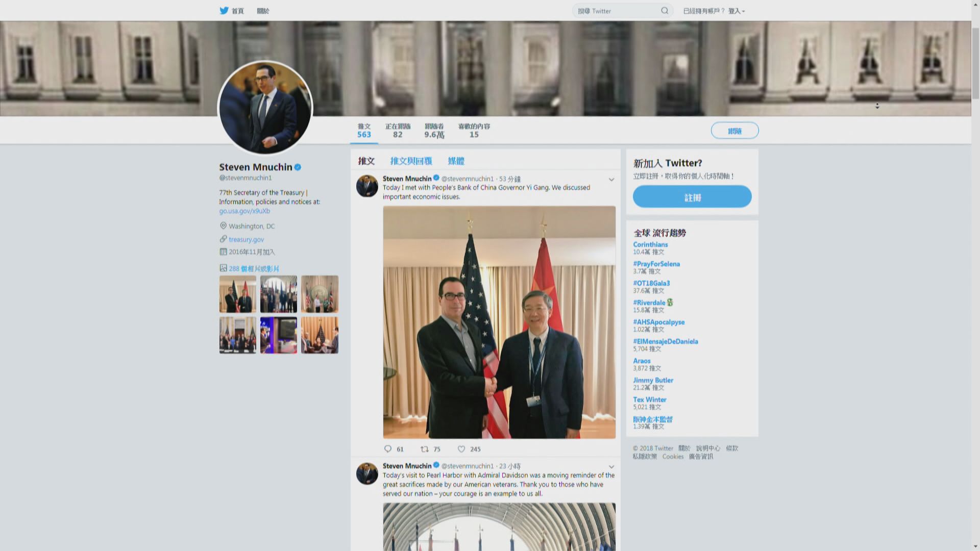
Task: Open the #PrayForSelena trending topic
Action: [656, 264]
